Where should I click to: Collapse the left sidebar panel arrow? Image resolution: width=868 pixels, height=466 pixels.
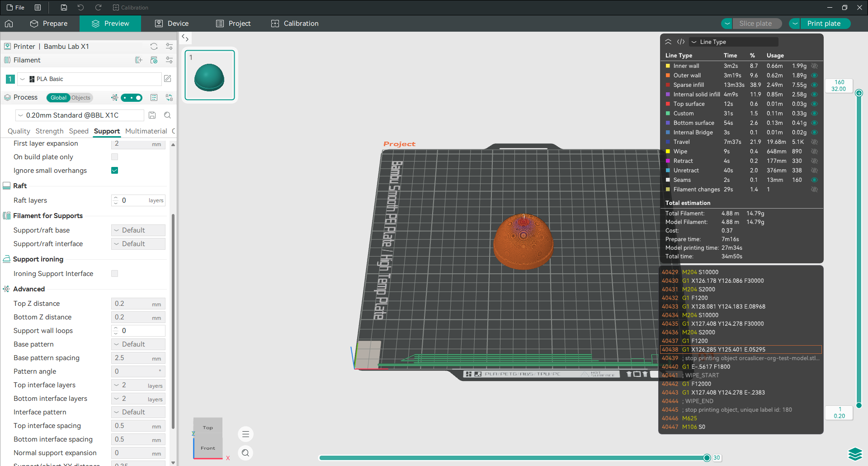click(x=185, y=38)
